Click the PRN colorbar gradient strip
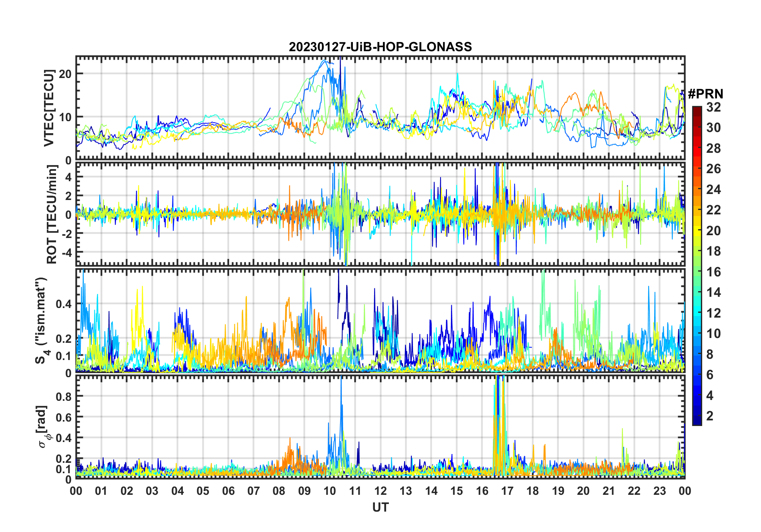Image resolution: width=761 pixels, height=532 pixels. click(x=697, y=266)
